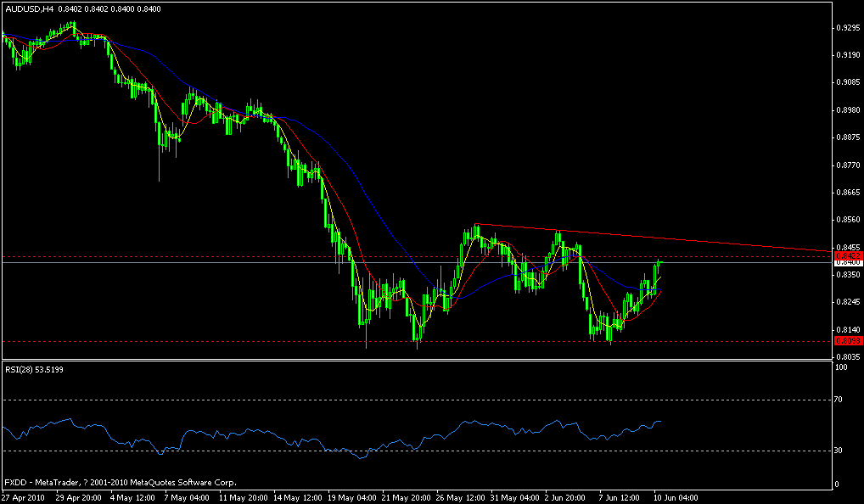864x504 pixels.
Task: Select the RSI(28) indicator label
Action: coord(27,371)
